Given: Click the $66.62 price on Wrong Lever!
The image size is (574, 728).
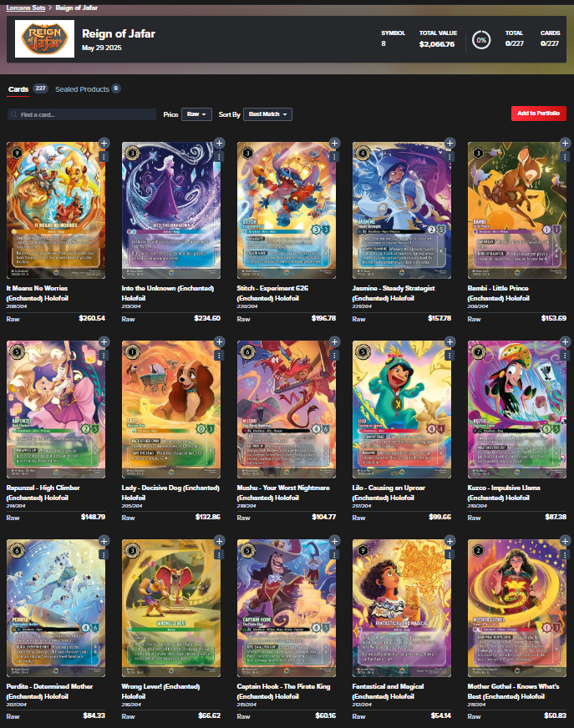Looking at the screenshot, I should pos(209,715).
